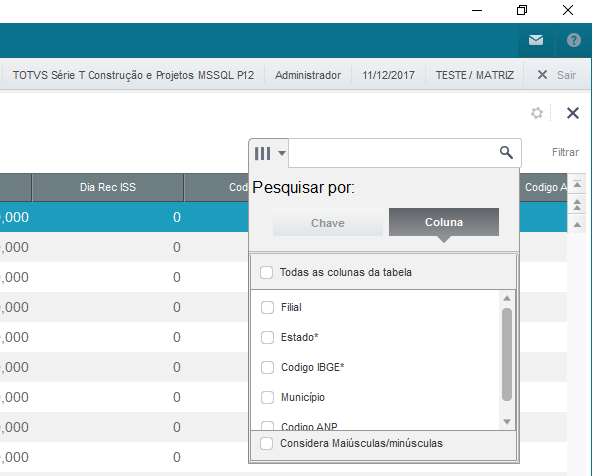Click the column list scroll down arrow

click(x=507, y=422)
